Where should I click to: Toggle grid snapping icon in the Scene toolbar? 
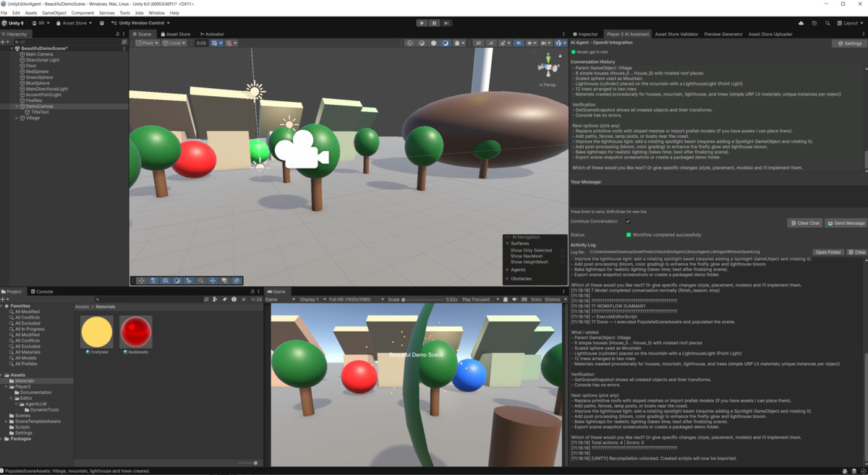click(216, 43)
